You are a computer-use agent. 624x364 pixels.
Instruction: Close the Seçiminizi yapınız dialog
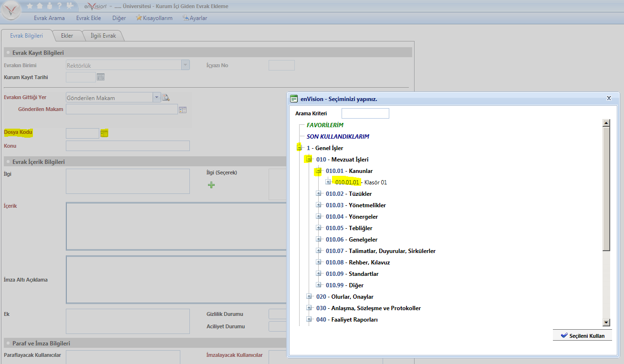pos(609,98)
